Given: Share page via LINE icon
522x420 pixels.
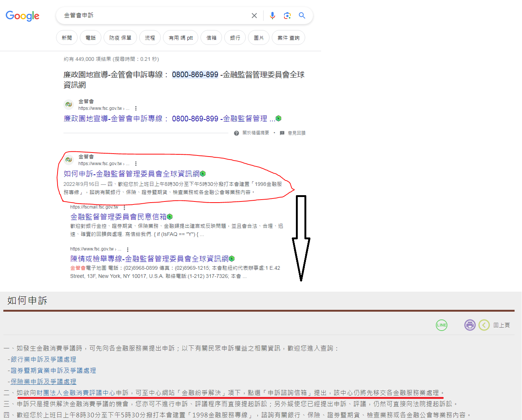Looking at the screenshot, I should click(x=441, y=325).
